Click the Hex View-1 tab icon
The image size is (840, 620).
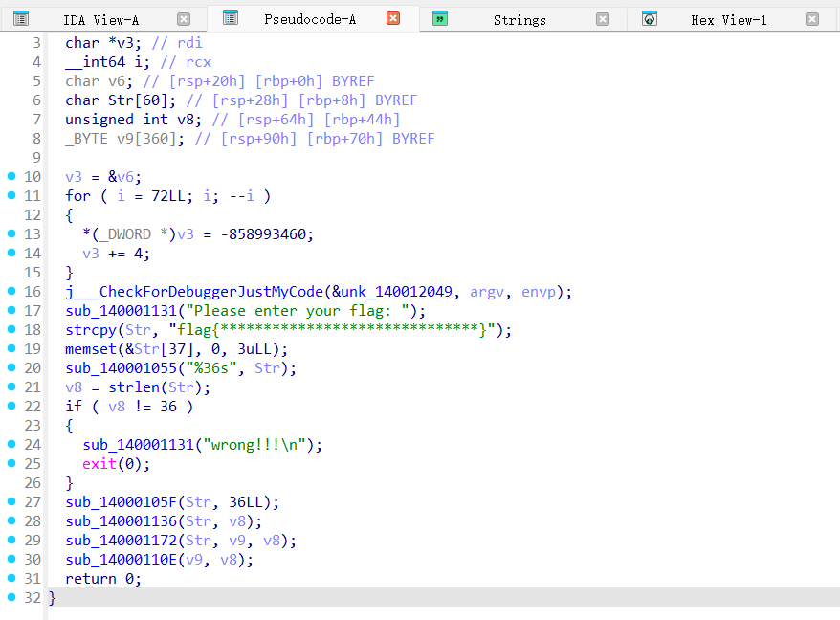(650, 19)
